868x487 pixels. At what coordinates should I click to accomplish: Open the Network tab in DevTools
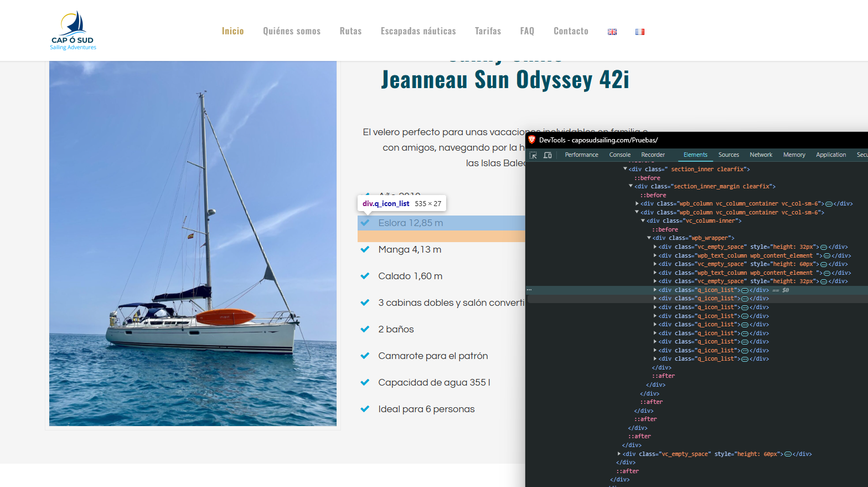pos(761,155)
